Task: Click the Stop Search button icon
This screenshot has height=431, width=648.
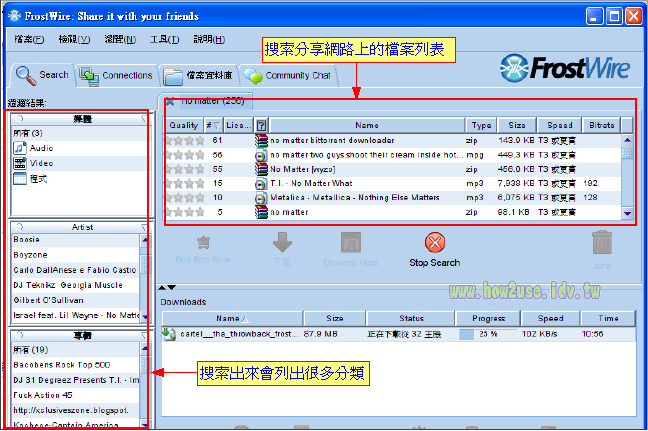Action: tap(434, 242)
